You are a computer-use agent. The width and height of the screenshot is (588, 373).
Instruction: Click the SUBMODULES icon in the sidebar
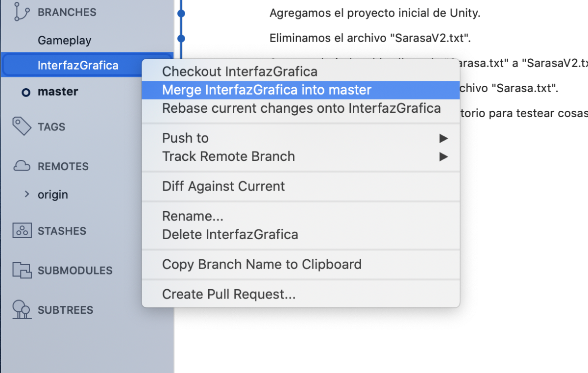coord(21,270)
